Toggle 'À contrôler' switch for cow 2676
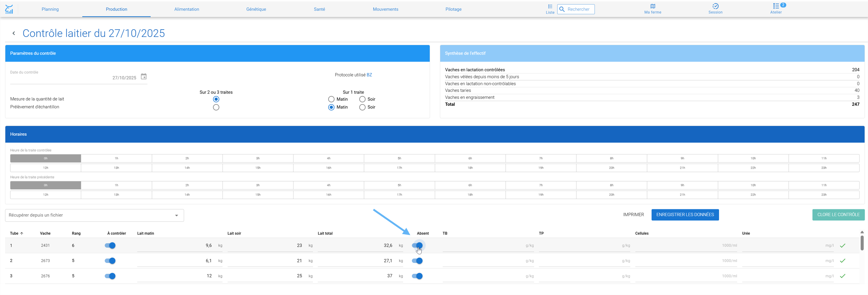The width and height of the screenshot is (868, 295). pos(110,276)
